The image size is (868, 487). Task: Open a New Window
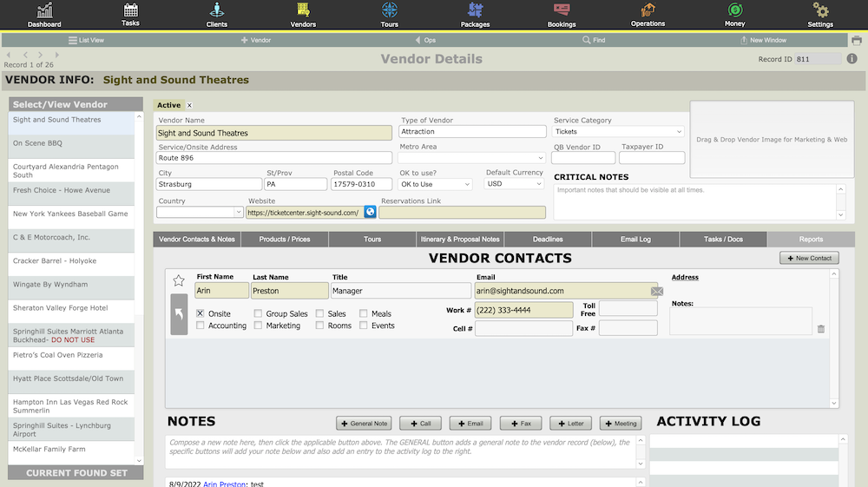point(763,41)
